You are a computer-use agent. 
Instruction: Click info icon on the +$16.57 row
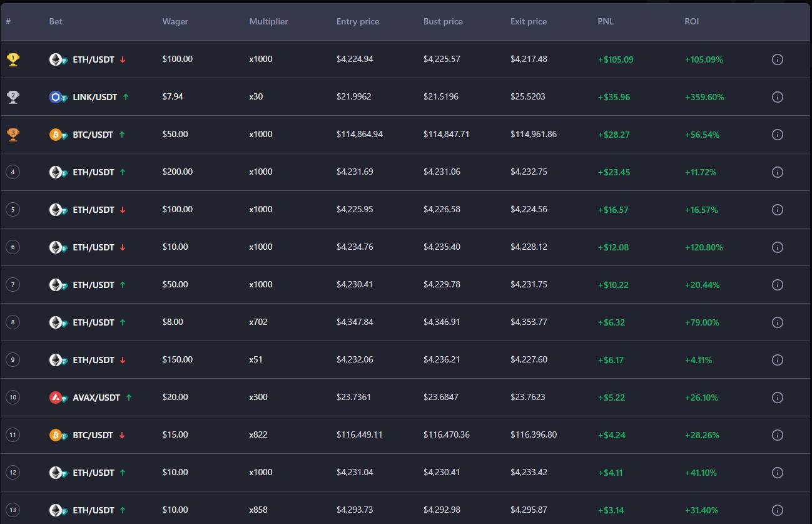778,210
